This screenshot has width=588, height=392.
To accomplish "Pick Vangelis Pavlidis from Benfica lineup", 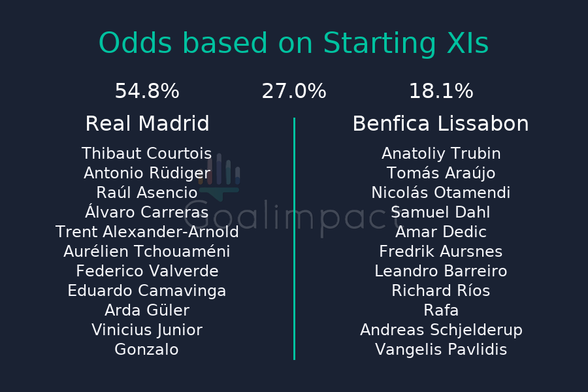I will coord(441,350).
